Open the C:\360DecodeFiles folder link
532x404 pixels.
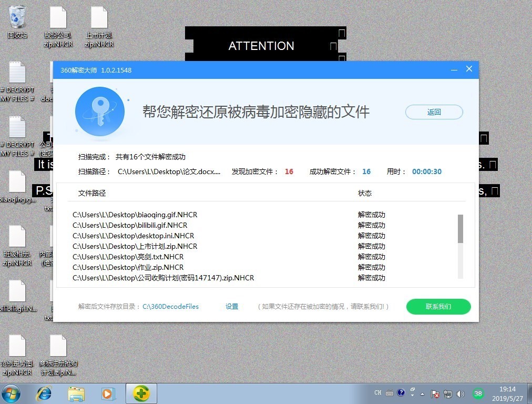(x=171, y=307)
